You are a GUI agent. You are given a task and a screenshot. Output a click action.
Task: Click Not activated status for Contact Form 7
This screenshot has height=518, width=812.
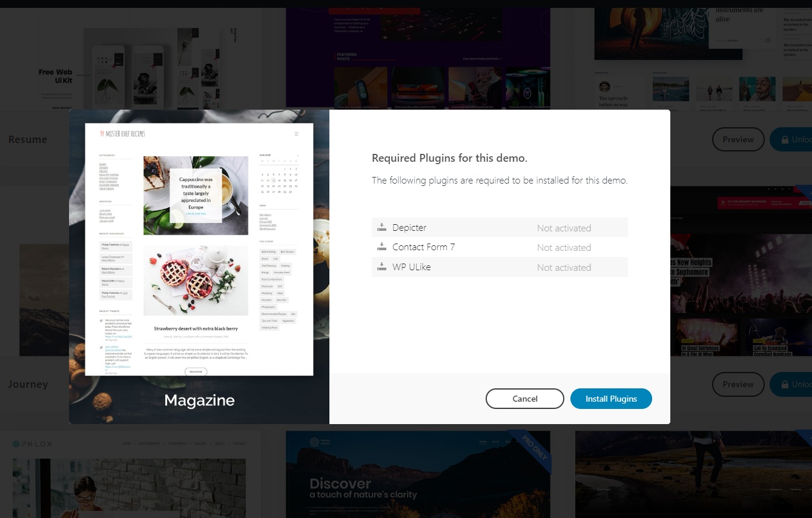(564, 248)
